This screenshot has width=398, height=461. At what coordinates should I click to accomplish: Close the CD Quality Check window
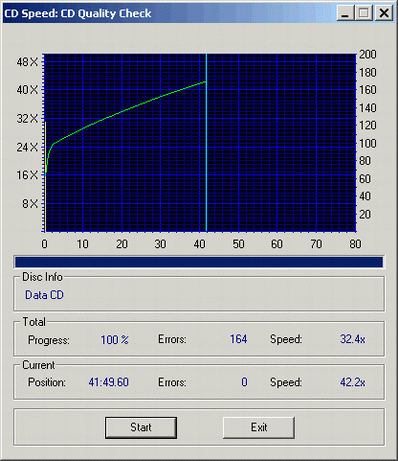pyautogui.click(x=384, y=14)
